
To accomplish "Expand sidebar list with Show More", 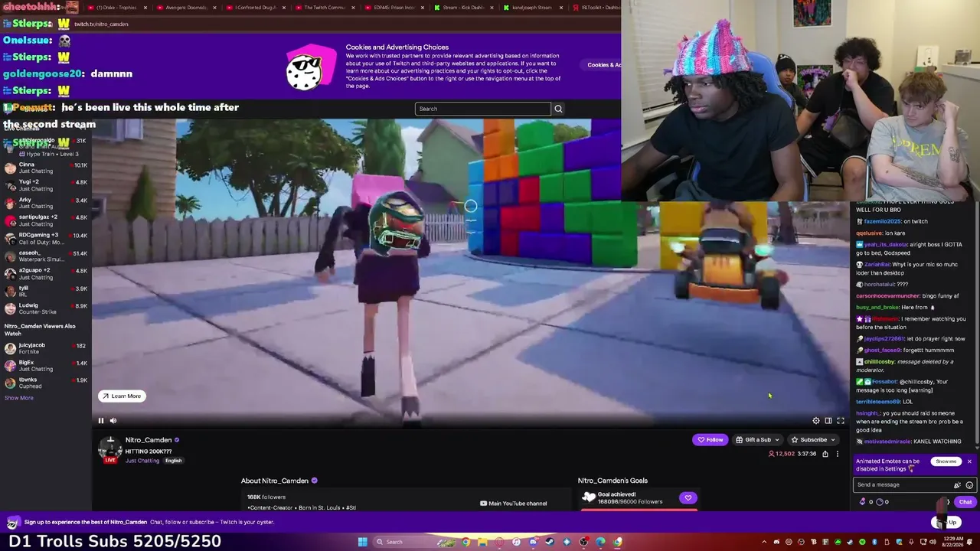I will pos(19,398).
